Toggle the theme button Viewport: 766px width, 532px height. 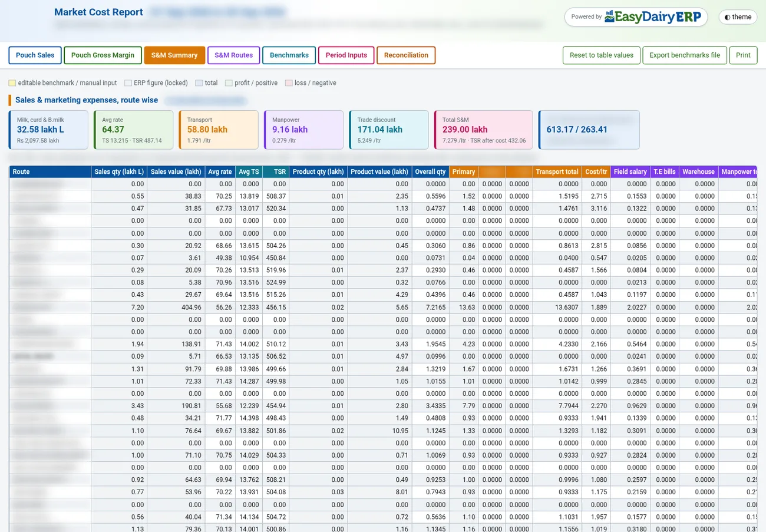738,17
